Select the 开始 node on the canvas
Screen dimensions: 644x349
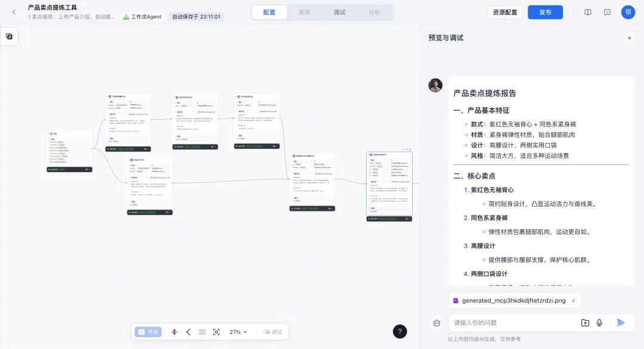pyautogui.click(x=69, y=149)
